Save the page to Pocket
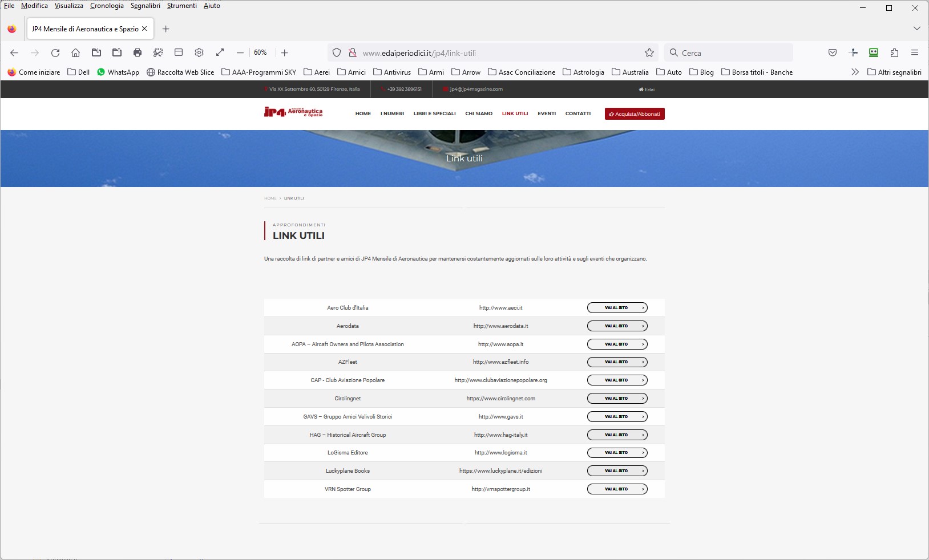The width and height of the screenshot is (929, 560). 833,52
